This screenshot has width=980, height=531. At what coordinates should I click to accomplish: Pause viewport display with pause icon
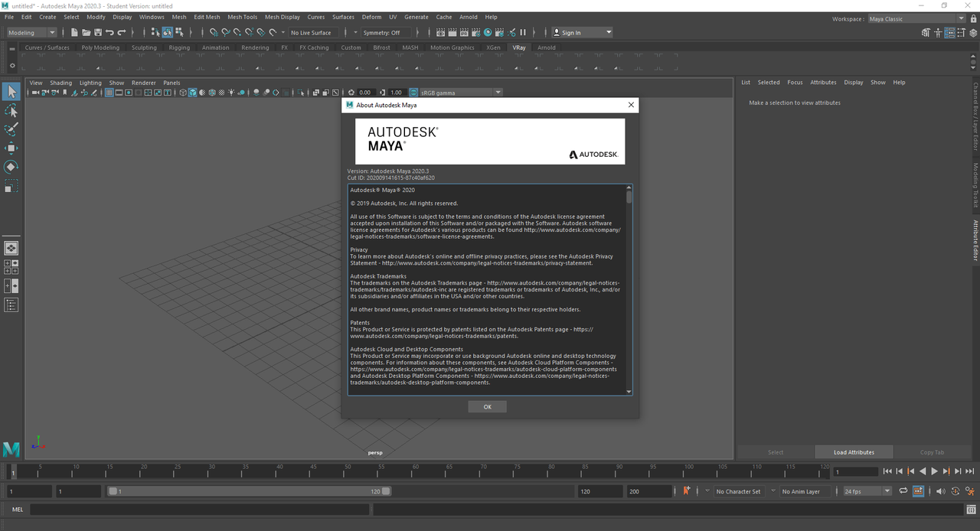tap(523, 32)
